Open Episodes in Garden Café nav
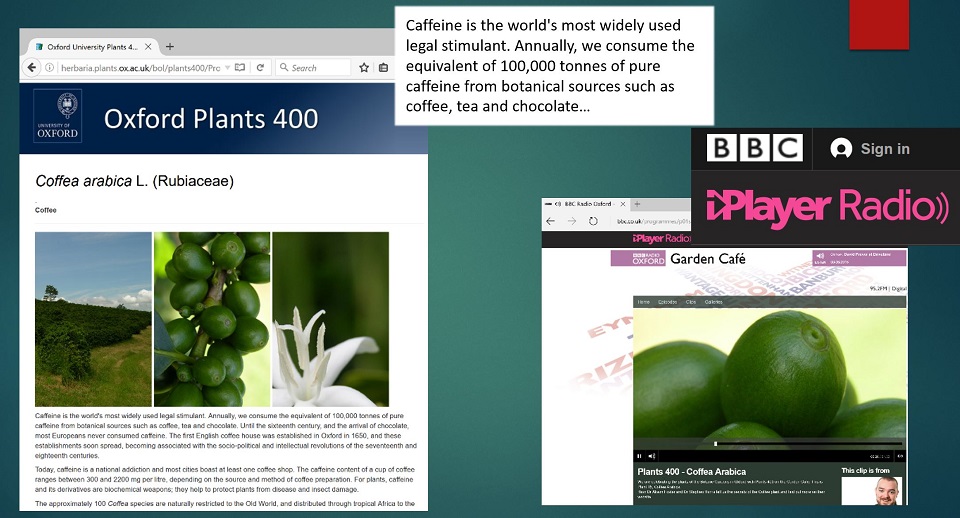The width and height of the screenshot is (960, 518). pos(667,302)
